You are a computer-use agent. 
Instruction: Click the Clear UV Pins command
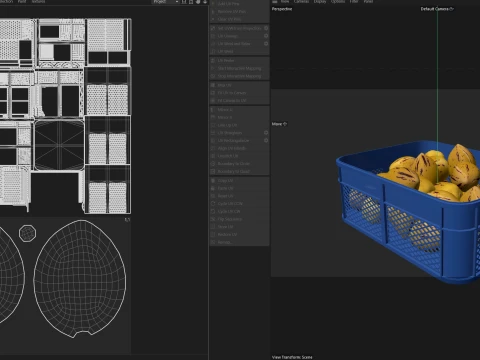click(239, 19)
